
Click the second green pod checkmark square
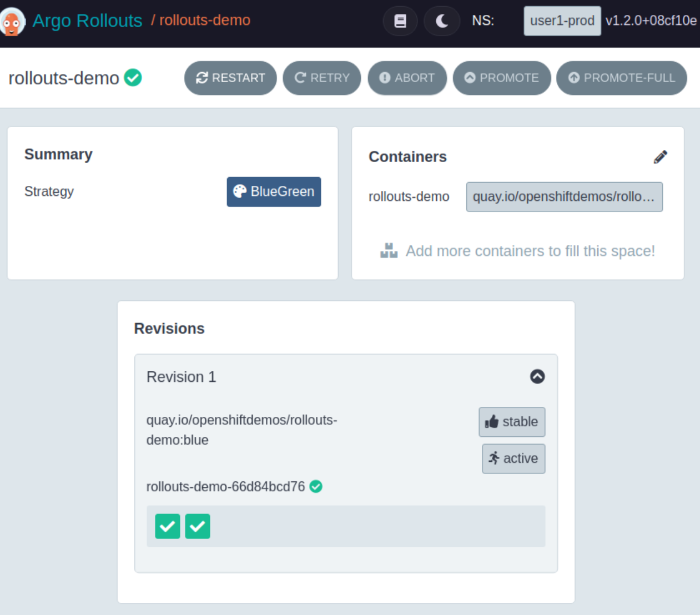tap(198, 526)
